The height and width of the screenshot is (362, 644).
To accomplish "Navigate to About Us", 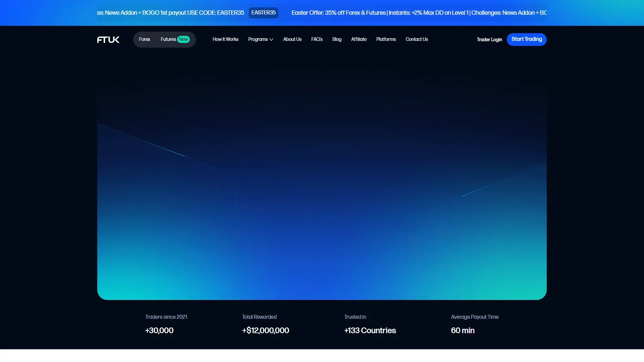I will 292,39.
